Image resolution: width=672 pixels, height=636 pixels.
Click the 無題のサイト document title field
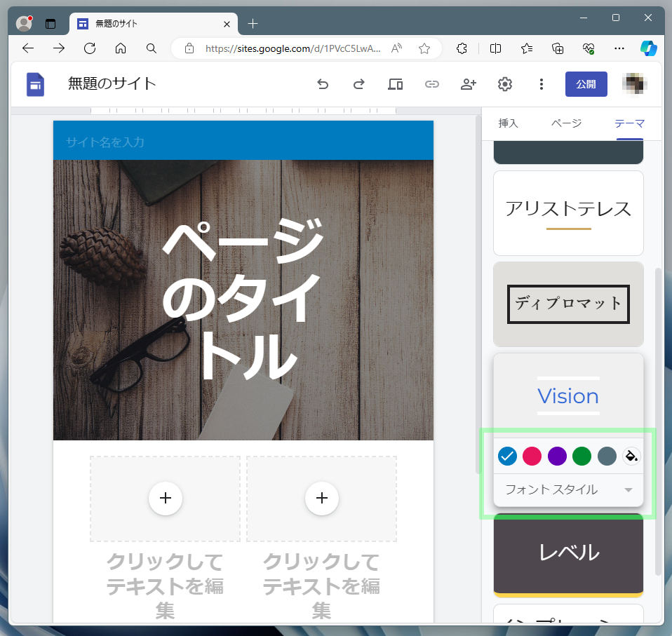(x=112, y=83)
